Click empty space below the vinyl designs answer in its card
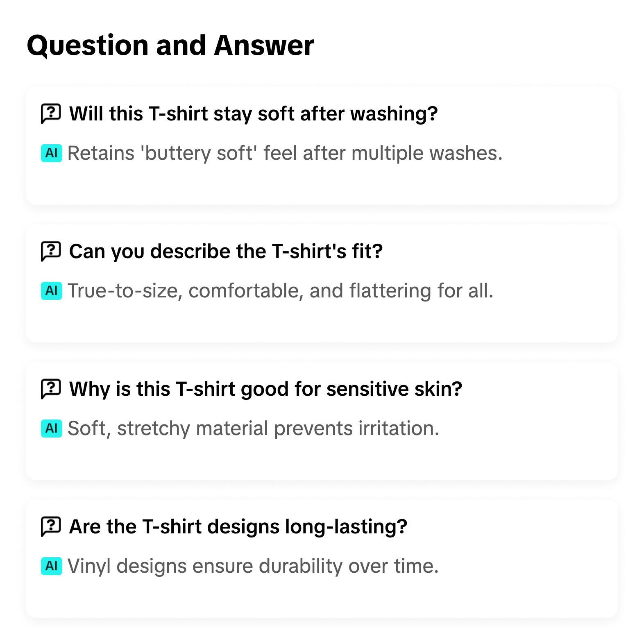644x644 pixels. pyautogui.click(x=322, y=597)
